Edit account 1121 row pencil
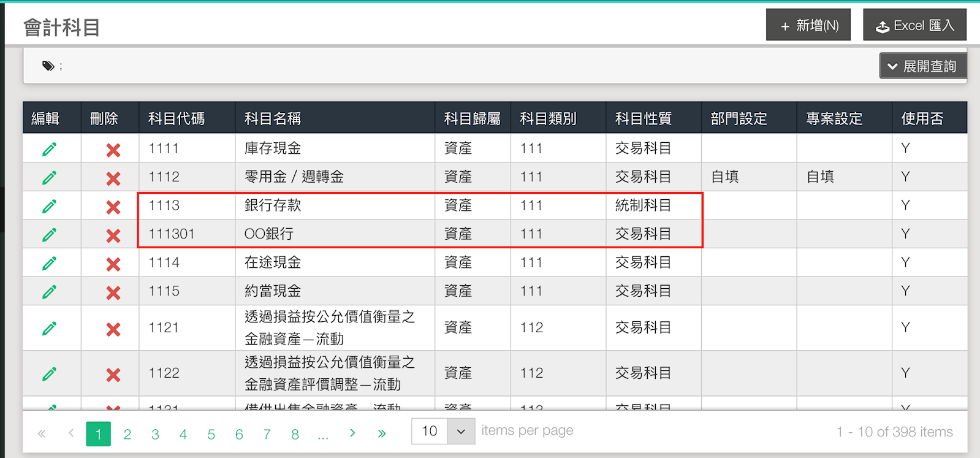This screenshot has height=458, width=980. [50, 329]
